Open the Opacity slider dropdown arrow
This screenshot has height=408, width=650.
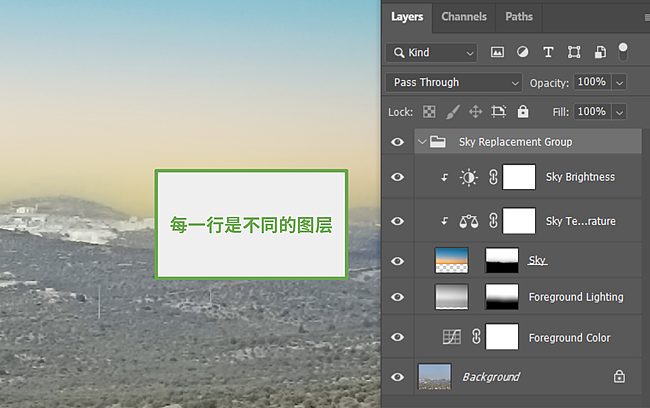point(620,82)
